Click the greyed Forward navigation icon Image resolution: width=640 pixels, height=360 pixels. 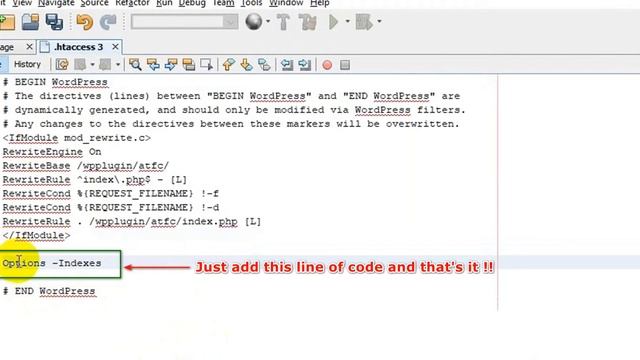[105, 64]
